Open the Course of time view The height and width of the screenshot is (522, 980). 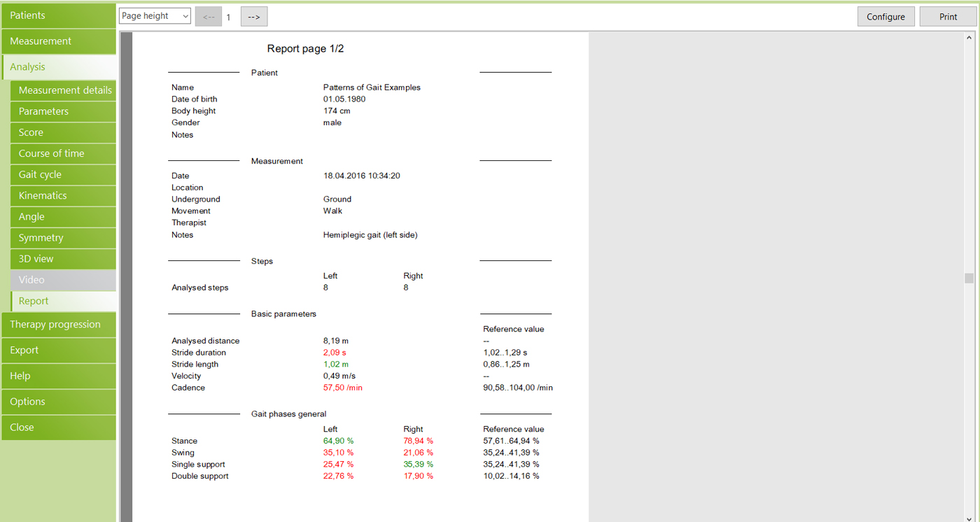click(x=63, y=153)
